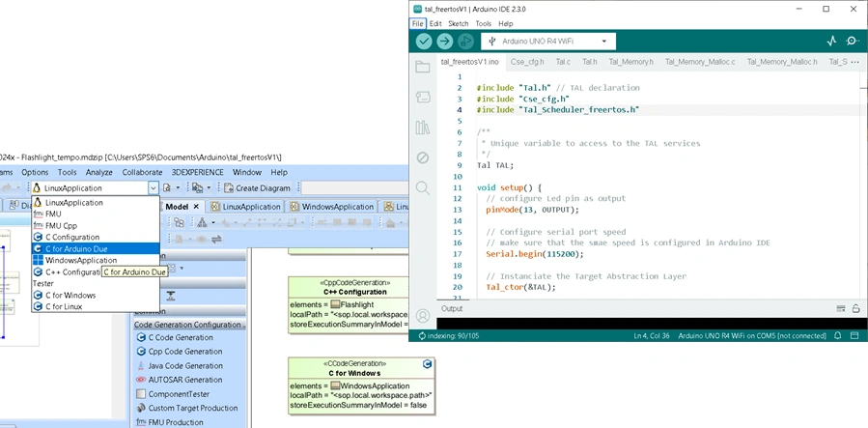Open the Debug panel in the sidebar
Viewport: 868px width, 428px height.
tap(422, 157)
